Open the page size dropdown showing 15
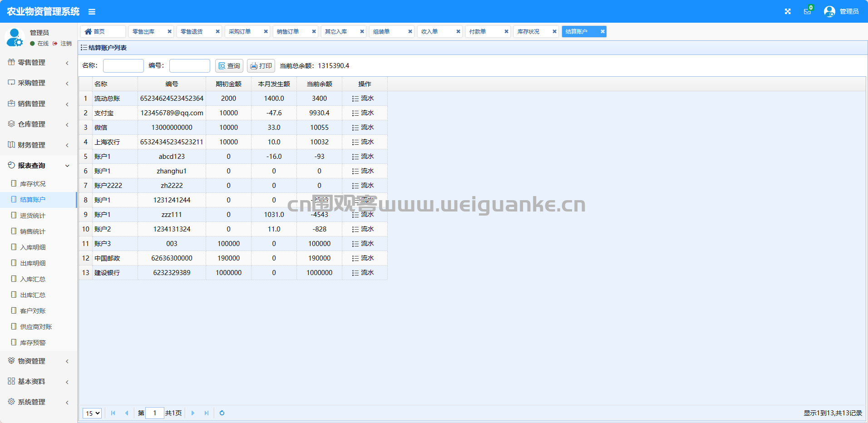868x423 pixels. pos(92,413)
